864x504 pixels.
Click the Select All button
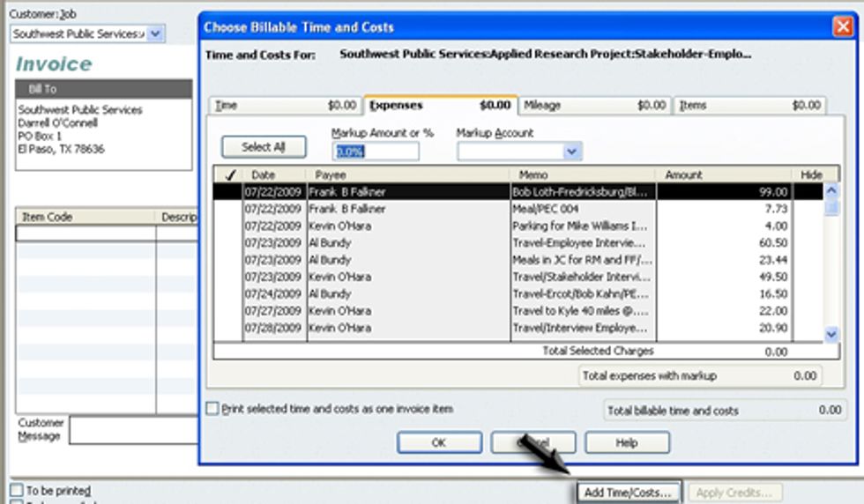pyautogui.click(x=263, y=147)
